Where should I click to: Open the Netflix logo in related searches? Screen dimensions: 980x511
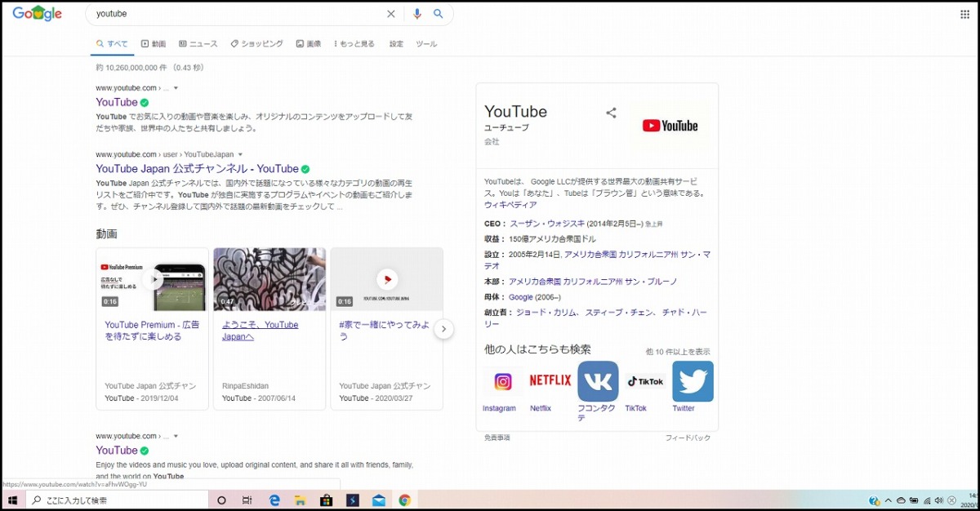[x=550, y=380]
